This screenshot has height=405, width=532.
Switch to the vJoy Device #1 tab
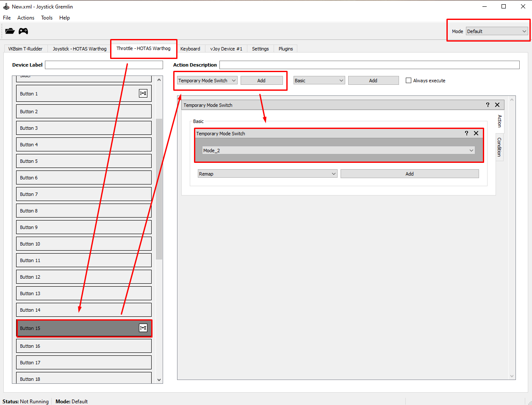click(226, 49)
